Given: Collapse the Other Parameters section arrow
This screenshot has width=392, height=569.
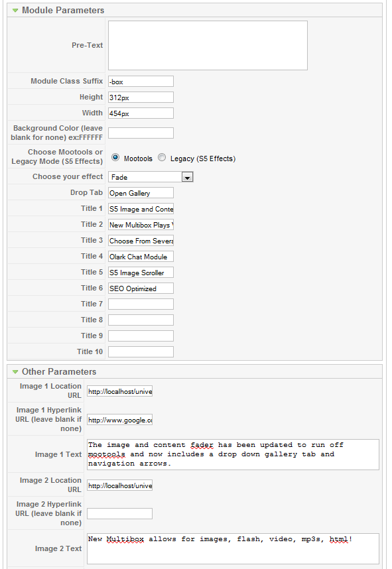Looking at the screenshot, I should tap(15, 372).
